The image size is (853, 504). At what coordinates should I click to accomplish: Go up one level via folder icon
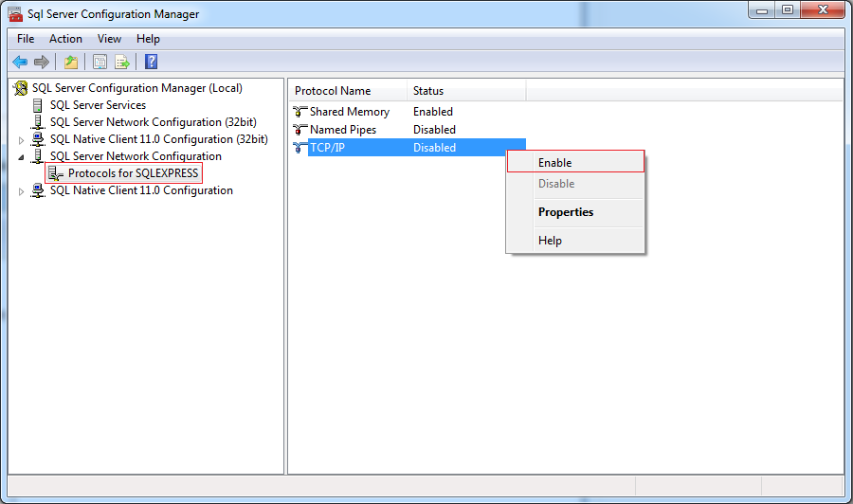coord(71,62)
